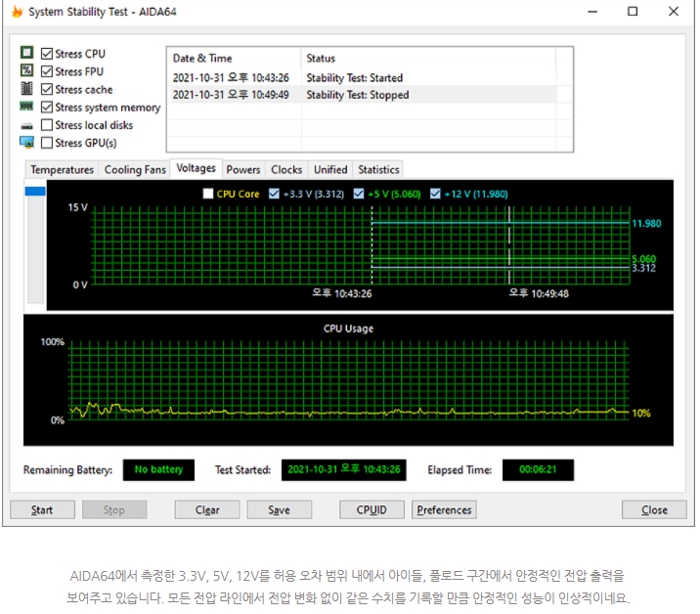Open the Clocks tab
Screen dimensions: 700x614
pyautogui.click(x=286, y=170)
